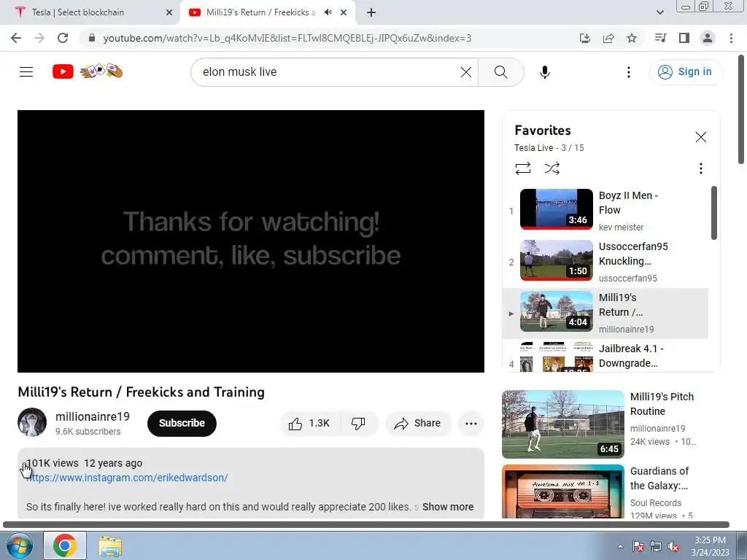Bookmark this page with star
The height and width of the screenshot is (560, 747).
(632, 38)
